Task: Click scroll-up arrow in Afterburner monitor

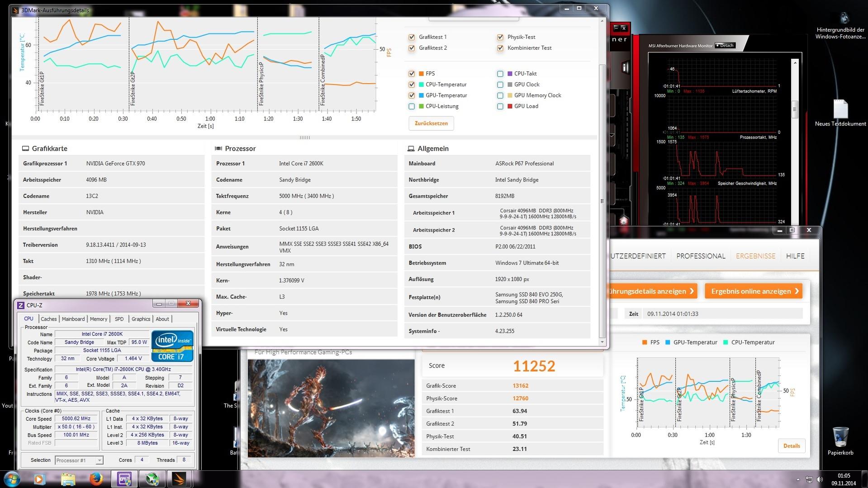Action: point(795,62)
